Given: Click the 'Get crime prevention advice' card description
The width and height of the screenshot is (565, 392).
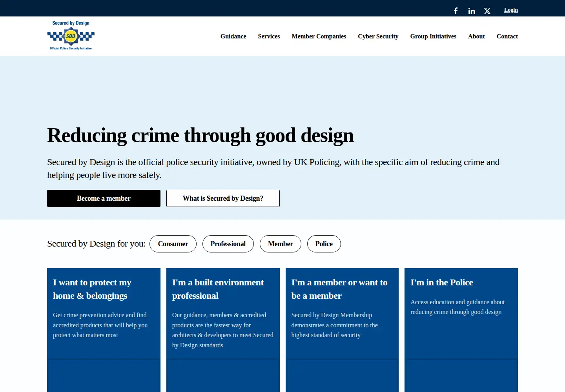Looking at the screenshot, I should [100, 325].
